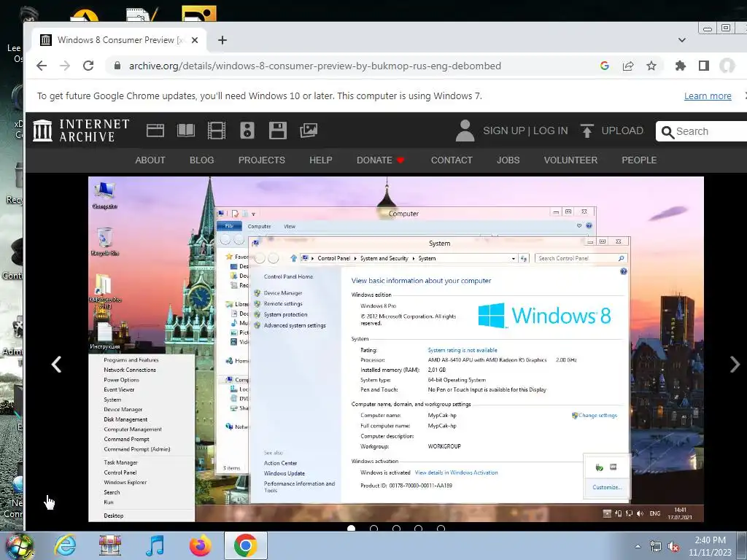Open the Internet Archive Web icon

click(x=155, y=131)
